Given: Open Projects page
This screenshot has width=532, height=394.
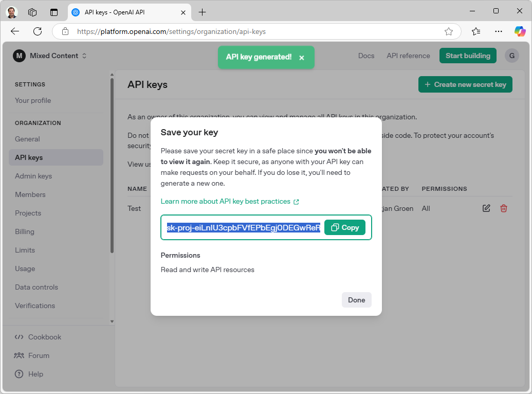Looking at the screenshot, I should tap(28, 213).
